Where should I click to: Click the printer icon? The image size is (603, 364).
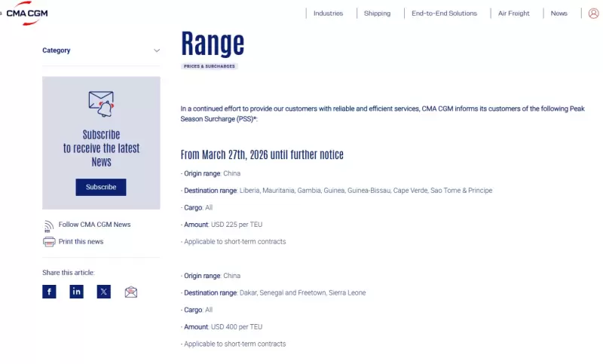[x=49, y=242]
